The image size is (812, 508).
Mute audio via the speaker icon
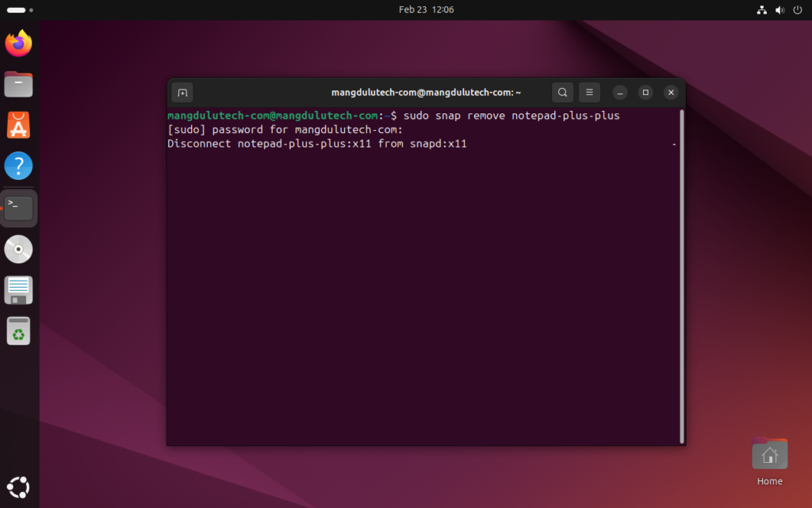tap(778, 10)
